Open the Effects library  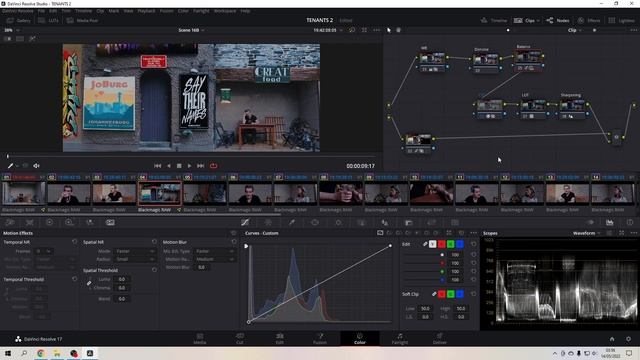coord(589,20)
